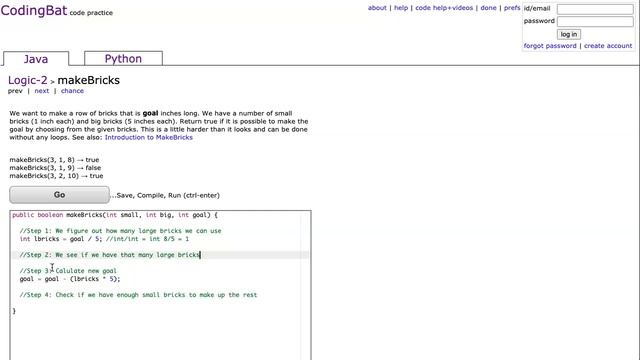Open the Logic-2 section link
This screenshot has width=640, height=360.
point(28,80)
